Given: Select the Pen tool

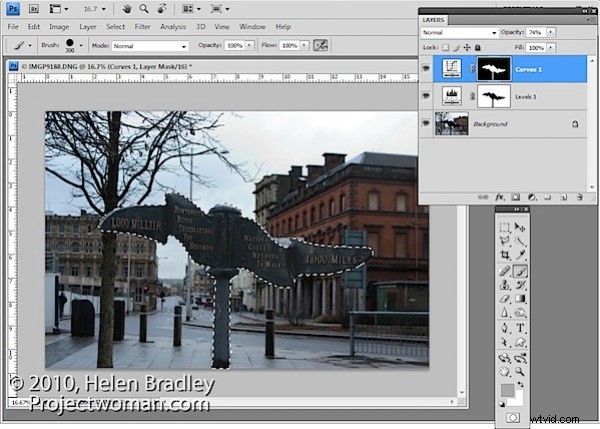Looking at the screenshot, I should pos(505,328).
